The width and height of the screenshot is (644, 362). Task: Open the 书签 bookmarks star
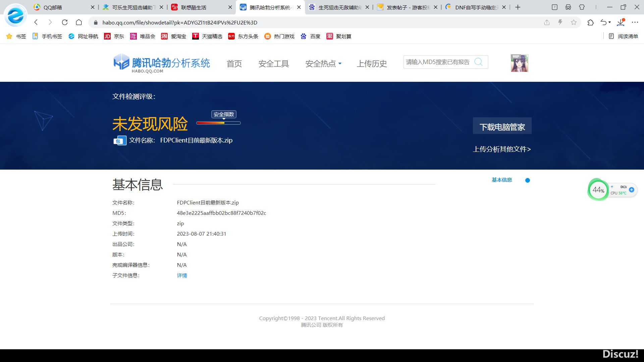click(16, 36)
